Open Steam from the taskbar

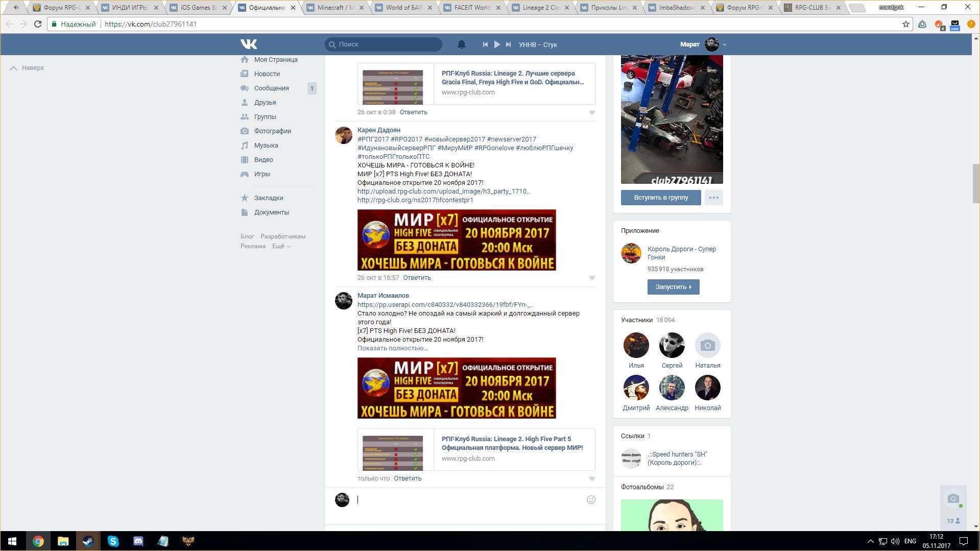tap(88, 541)
